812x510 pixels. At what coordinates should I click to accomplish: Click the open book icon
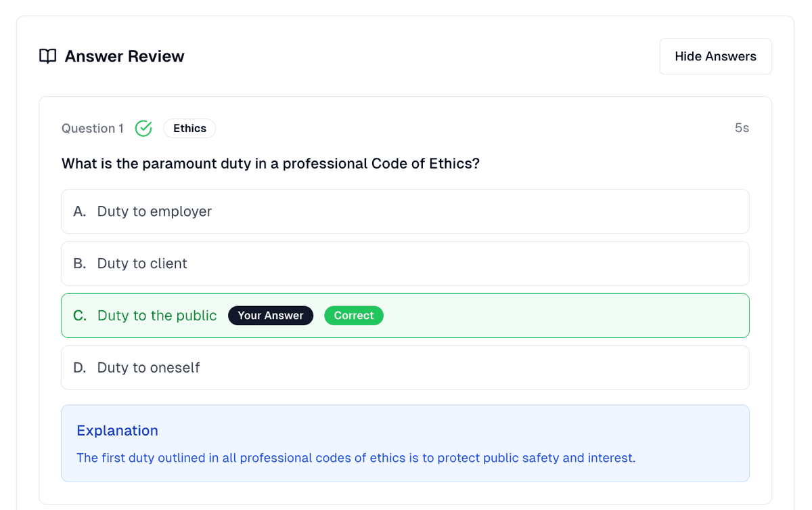(x=47, y=56)
